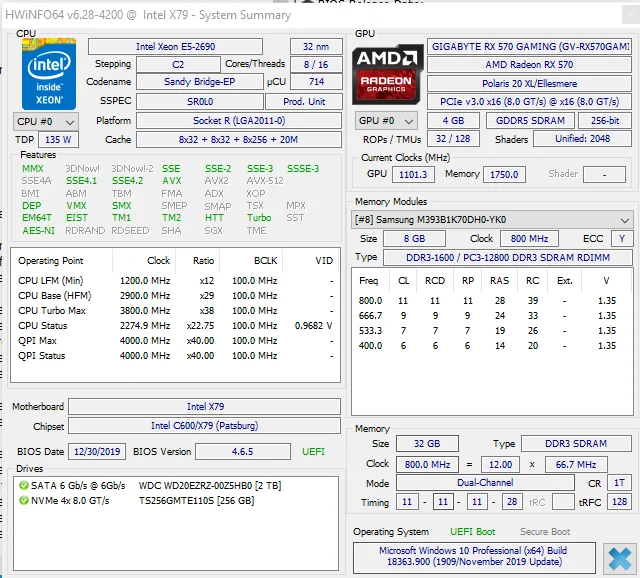640x578 pixels.
Task: Click the 32 nm process field
Action: coord(316,47)
